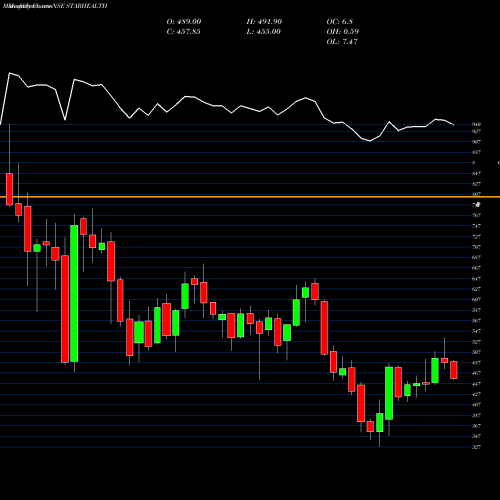Click the 347 price axis label

[476, 436]
